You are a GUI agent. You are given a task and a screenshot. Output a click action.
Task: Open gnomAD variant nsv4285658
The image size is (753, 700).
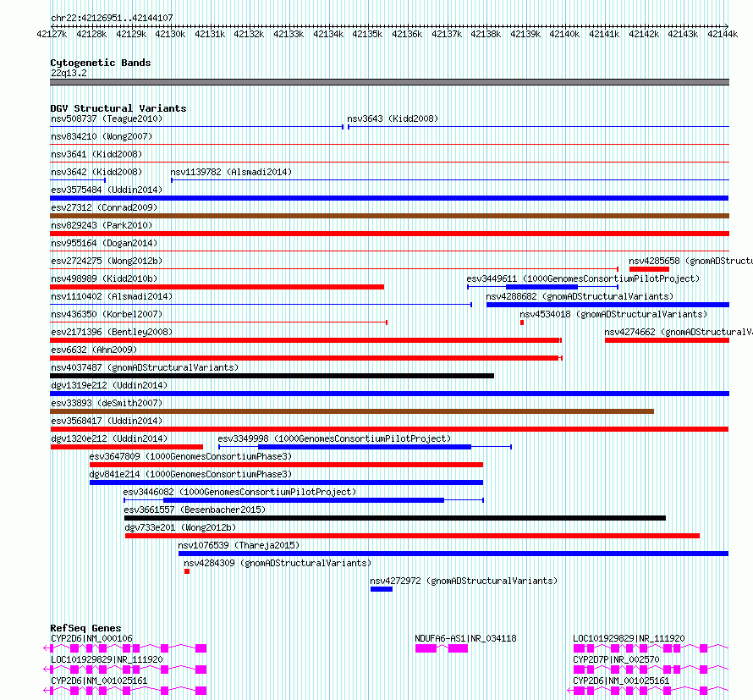(691, 261)
